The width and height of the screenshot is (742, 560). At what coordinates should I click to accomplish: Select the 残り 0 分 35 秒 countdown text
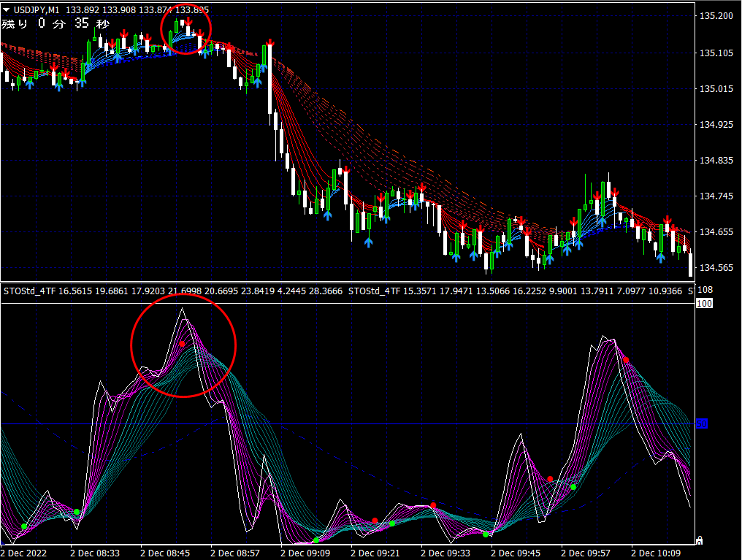(x=56, y=23)
